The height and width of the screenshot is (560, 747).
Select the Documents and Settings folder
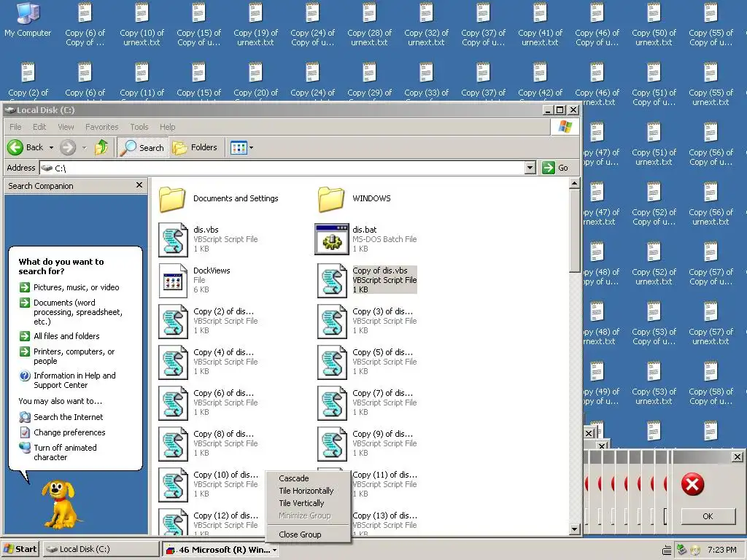[172, 198]
